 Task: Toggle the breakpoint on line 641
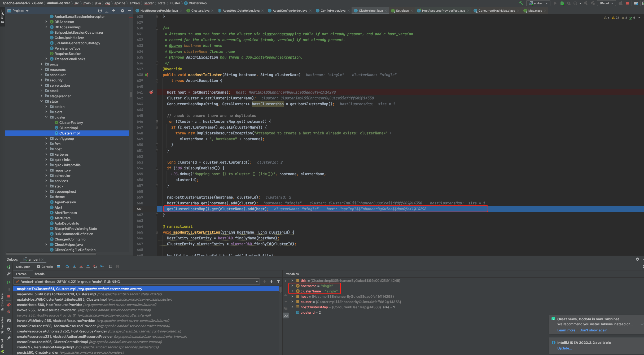(151, 92)
